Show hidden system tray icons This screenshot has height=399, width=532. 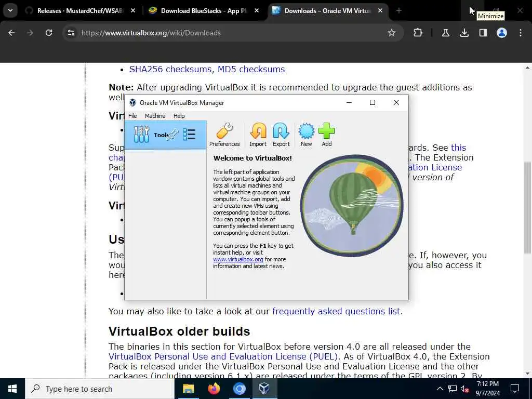click(x=440, y=389)
